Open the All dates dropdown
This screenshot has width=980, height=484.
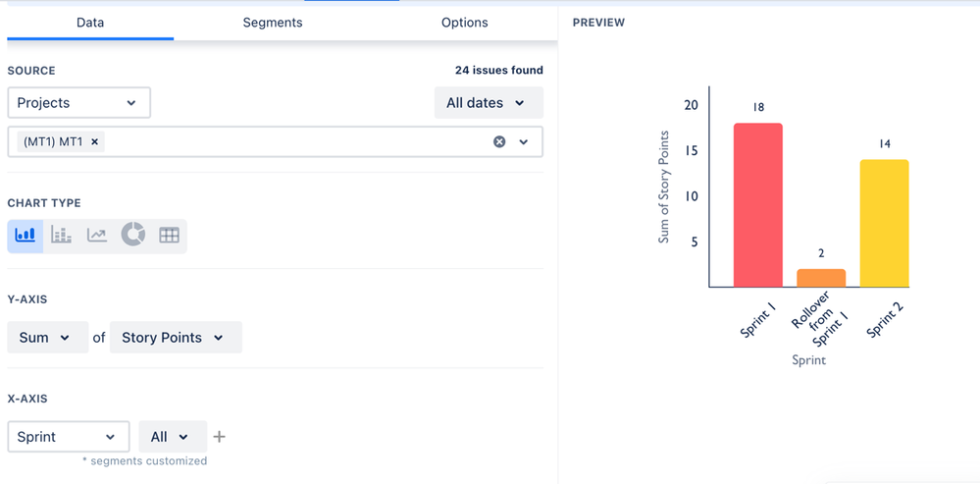click(489, 102)
